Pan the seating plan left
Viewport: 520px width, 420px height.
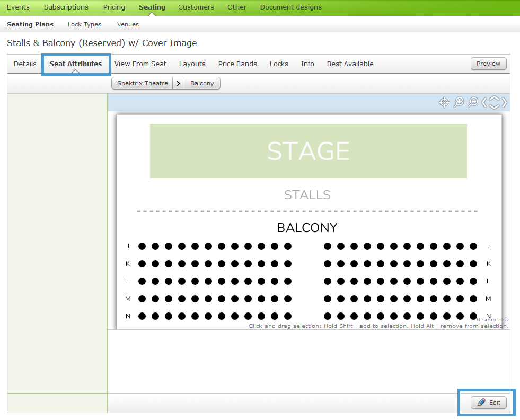[484, 102]
